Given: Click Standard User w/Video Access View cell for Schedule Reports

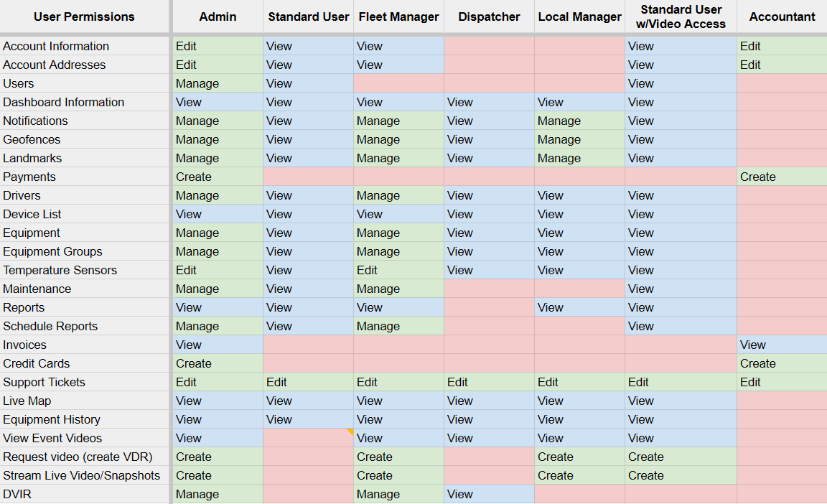Looking at the screenshot, I should point(681,327).
